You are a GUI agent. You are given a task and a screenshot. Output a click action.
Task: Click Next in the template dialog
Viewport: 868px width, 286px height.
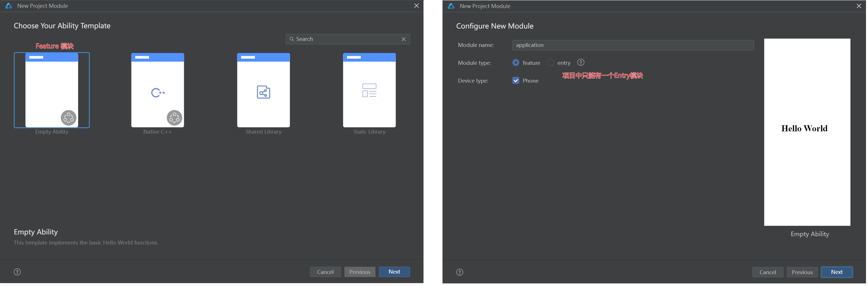(394, 272)
